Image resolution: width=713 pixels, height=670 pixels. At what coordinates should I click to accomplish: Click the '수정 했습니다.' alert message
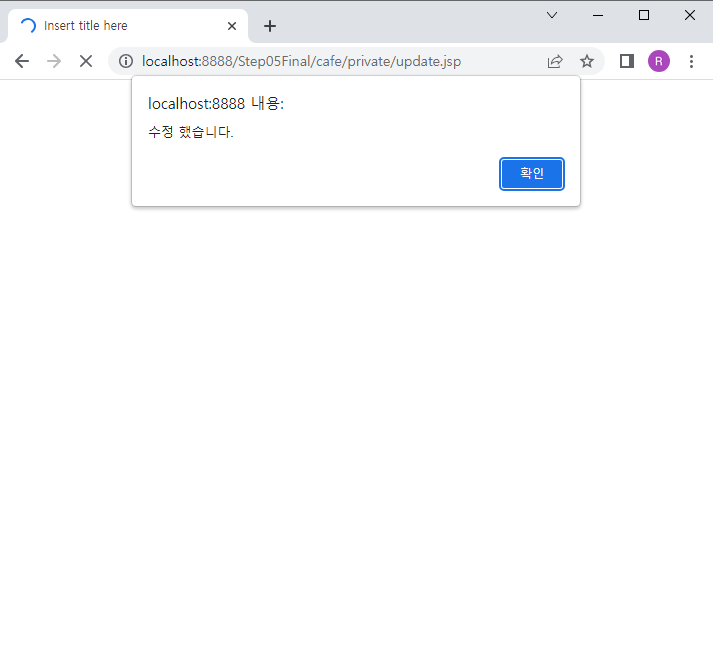(x=191, y=132)
